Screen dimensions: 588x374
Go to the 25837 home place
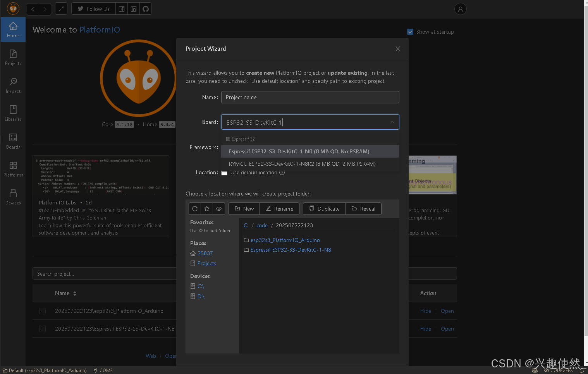(x=205, y=253)
